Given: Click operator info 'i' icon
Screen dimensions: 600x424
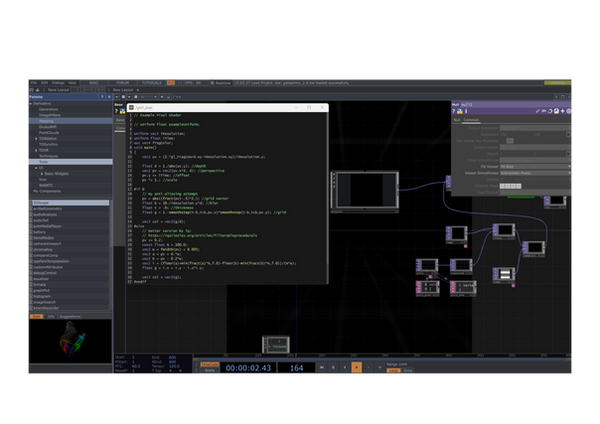Looking at the screenshot, I should coord(466,111).
